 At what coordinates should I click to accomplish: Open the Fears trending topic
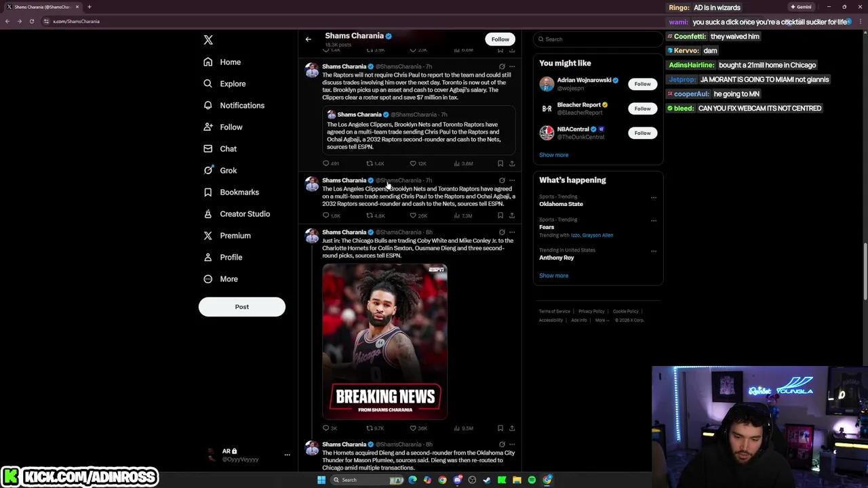[x=547, y=227]
